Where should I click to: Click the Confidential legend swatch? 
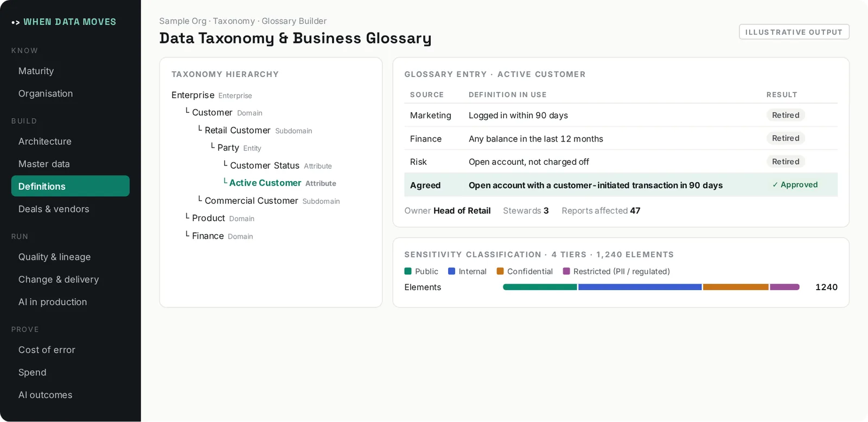(500, 271)
